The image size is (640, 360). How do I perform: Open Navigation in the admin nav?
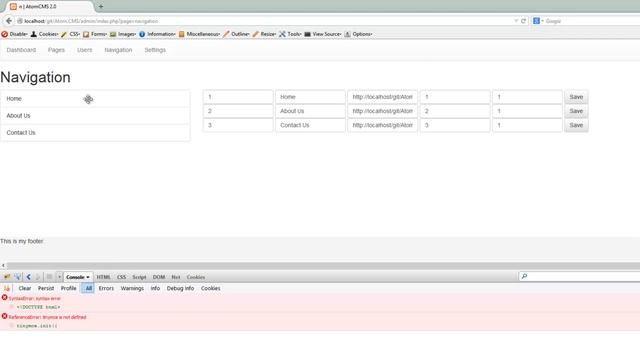118,50
